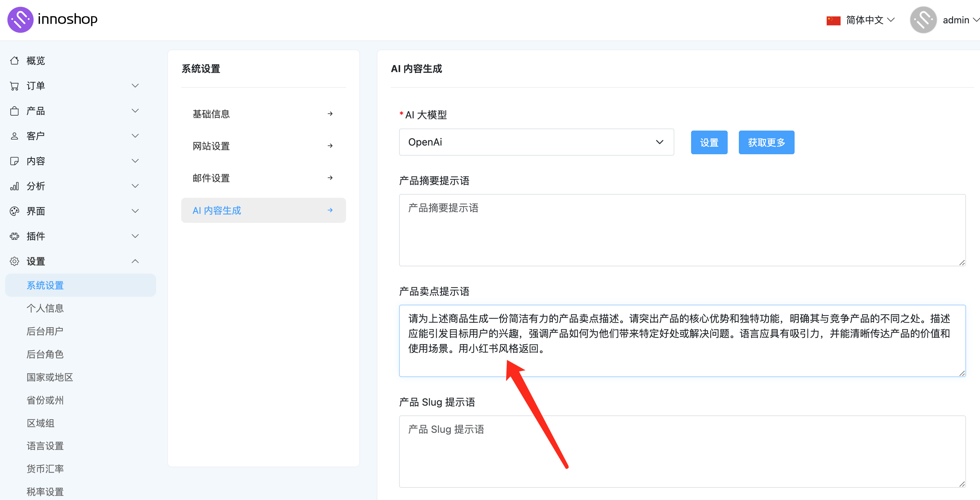Click arrow icon next to 邮件设置
Image resolution: width=980 pixels, height=500 pixels.
(330, 178)
